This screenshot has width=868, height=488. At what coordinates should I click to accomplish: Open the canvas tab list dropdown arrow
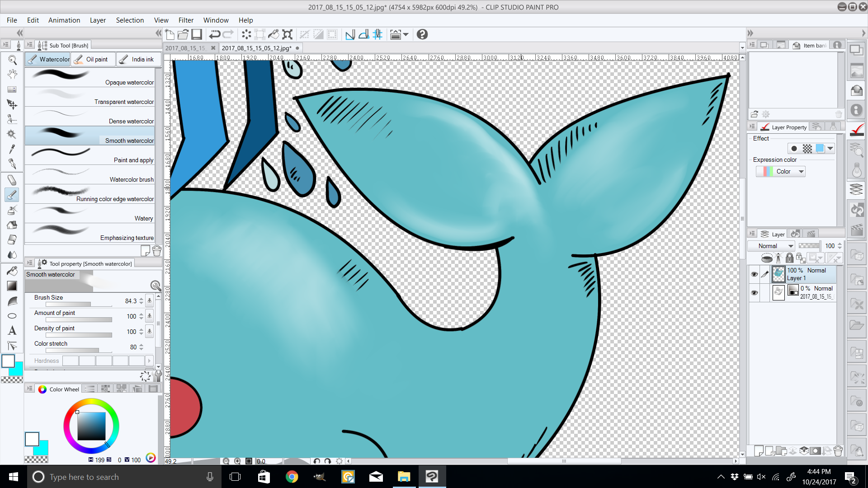742,47
